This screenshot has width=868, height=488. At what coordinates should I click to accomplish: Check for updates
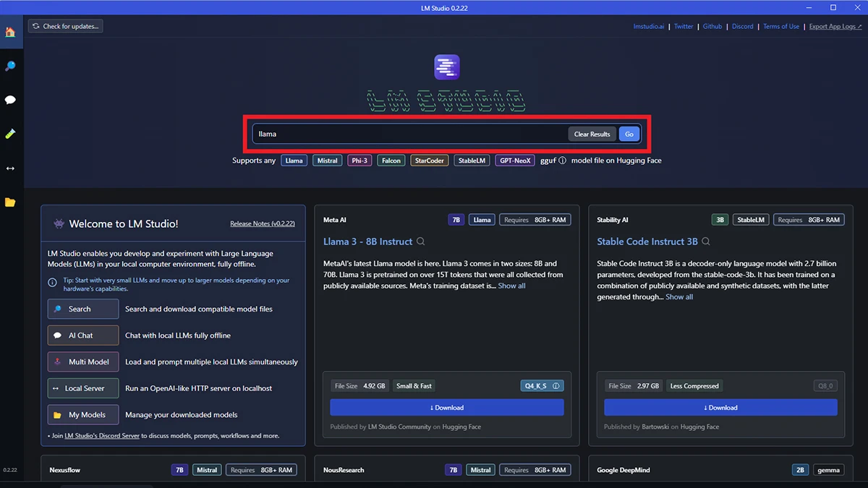66,26
